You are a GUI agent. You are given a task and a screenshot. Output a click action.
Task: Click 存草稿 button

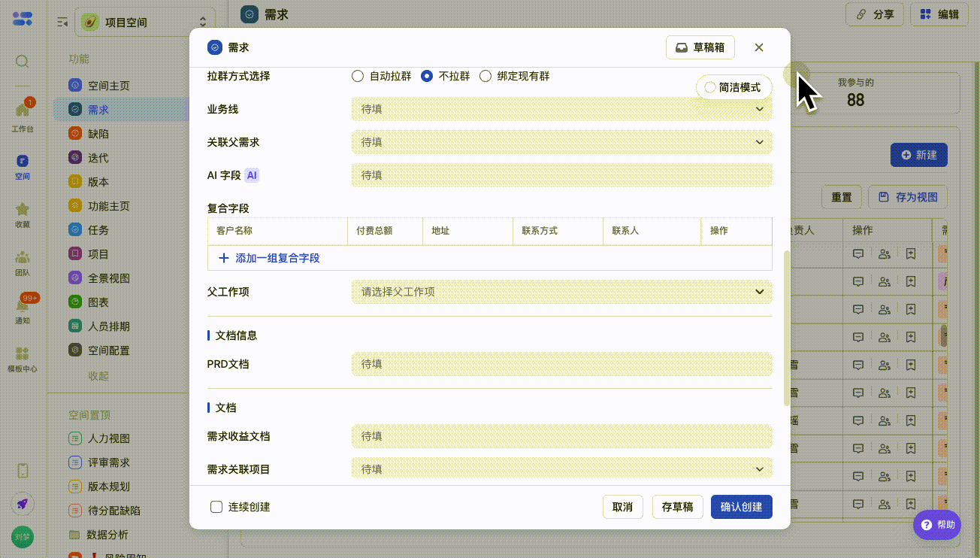coord(677,507)
